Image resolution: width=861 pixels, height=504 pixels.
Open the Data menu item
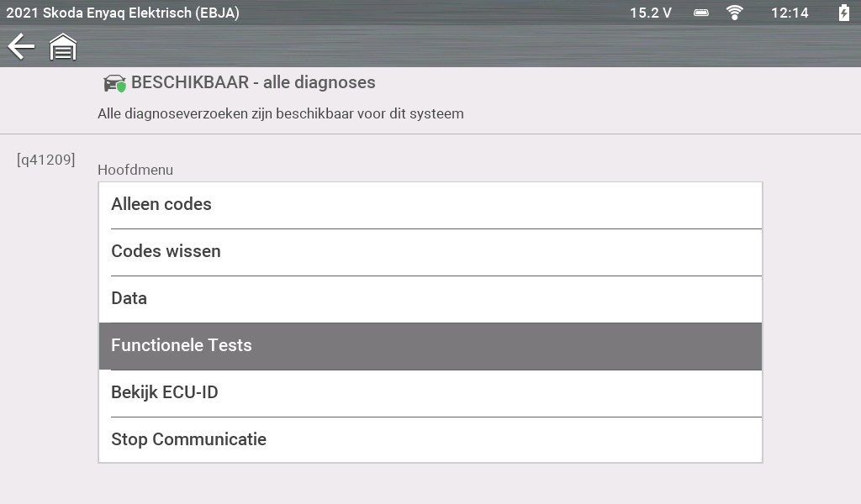click(x=430, y=299)
